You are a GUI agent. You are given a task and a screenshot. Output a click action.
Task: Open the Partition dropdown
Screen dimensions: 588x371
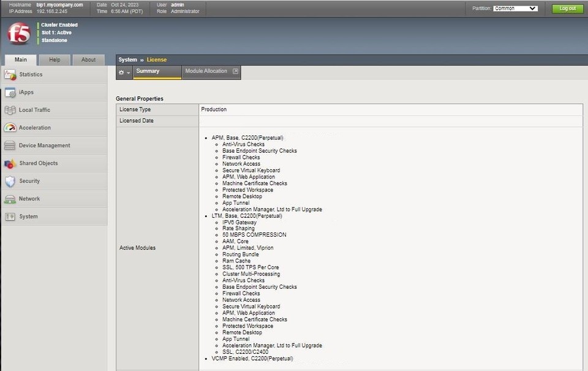pos(515,8)
